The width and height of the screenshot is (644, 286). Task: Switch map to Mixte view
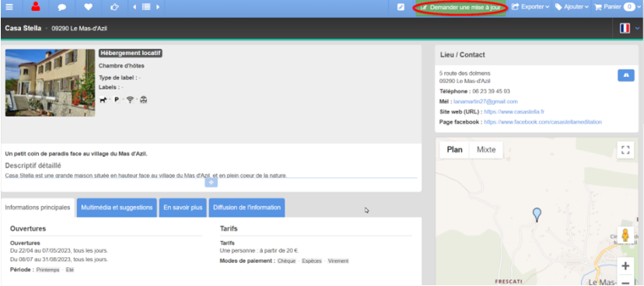pos(486,150)
